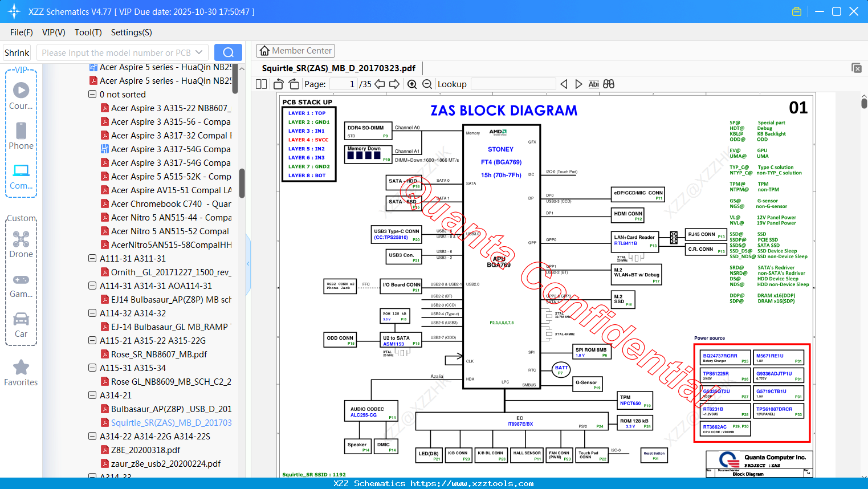Zoom in on the schematic

[412, 84]
